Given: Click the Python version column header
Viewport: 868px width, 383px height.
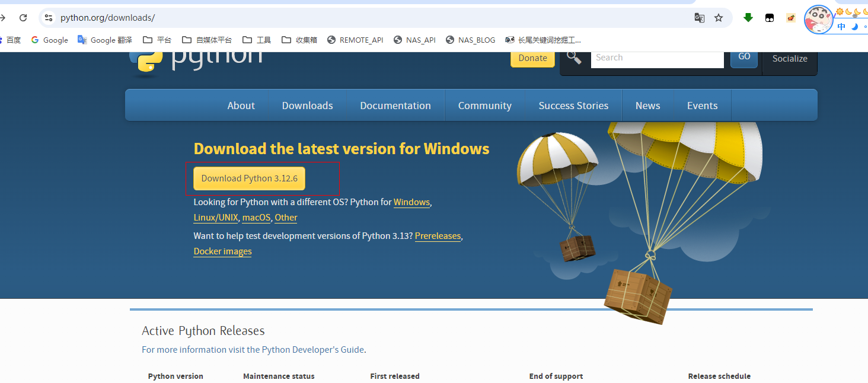Looking at the screenshot, I should coord(175,376).
